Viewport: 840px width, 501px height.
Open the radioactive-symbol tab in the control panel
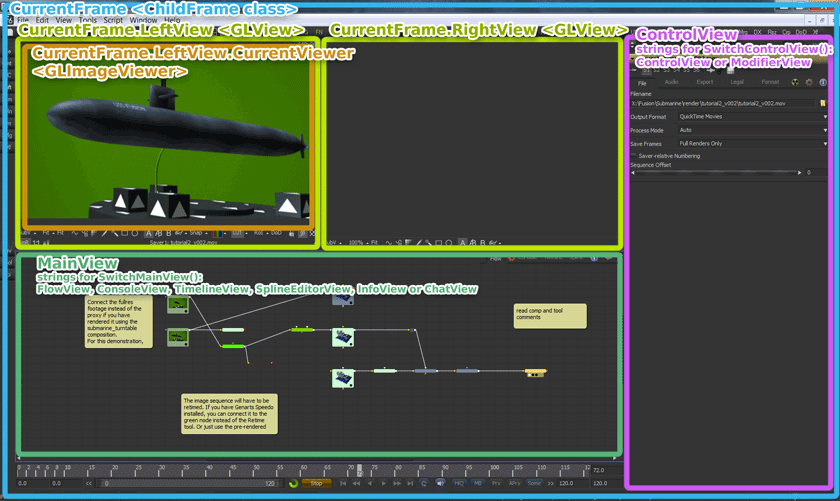[x=795, y=82]
